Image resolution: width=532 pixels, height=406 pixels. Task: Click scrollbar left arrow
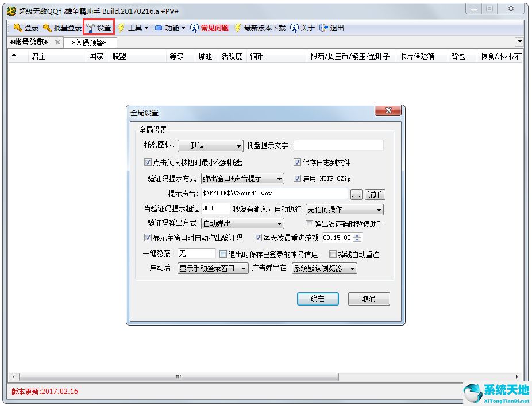(13, 377)
